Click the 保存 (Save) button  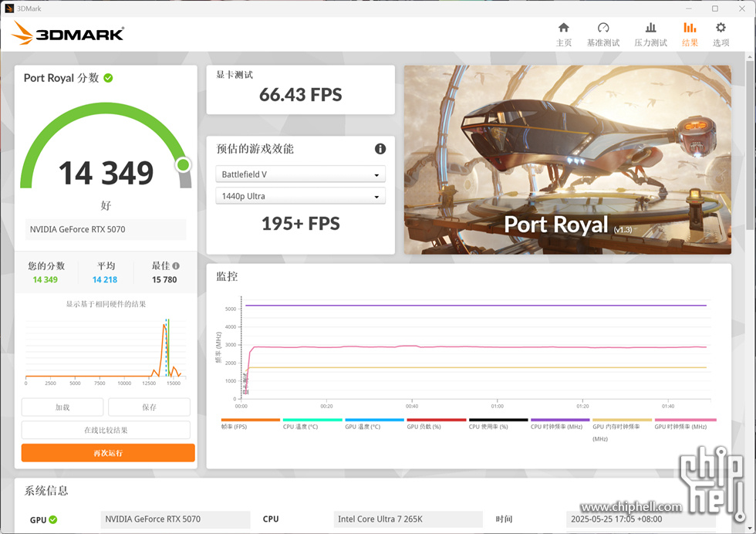pos(149,407)
